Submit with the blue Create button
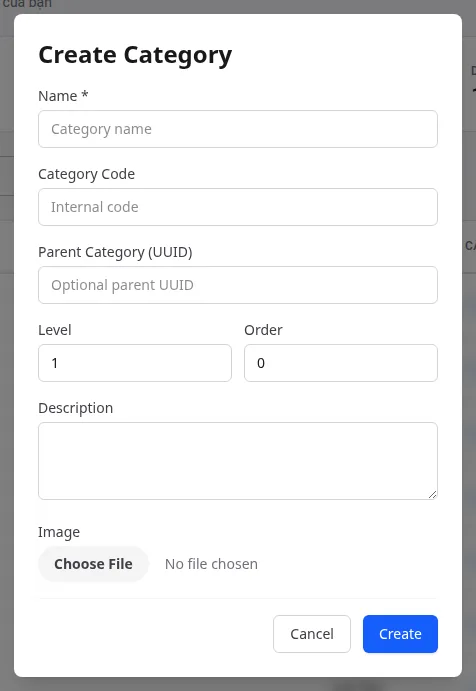The width and height of the screenshot is (476, 691). (400, 634)
